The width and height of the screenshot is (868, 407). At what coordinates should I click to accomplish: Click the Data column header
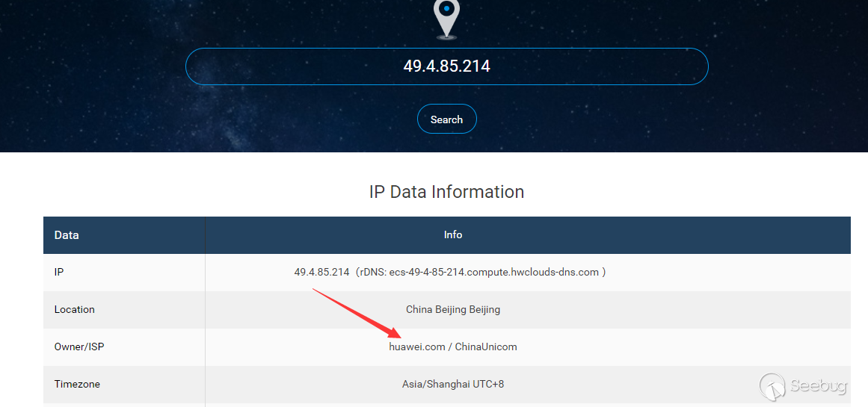[67, 235]
